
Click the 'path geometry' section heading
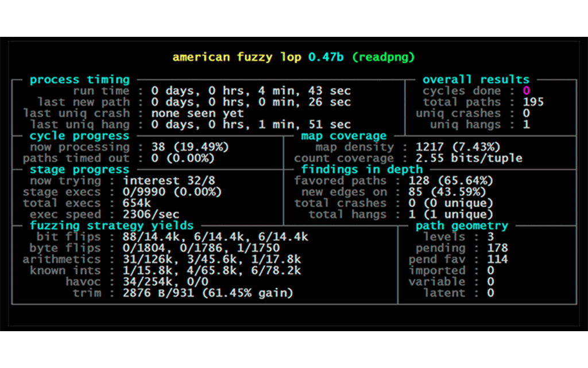(462, 226)
